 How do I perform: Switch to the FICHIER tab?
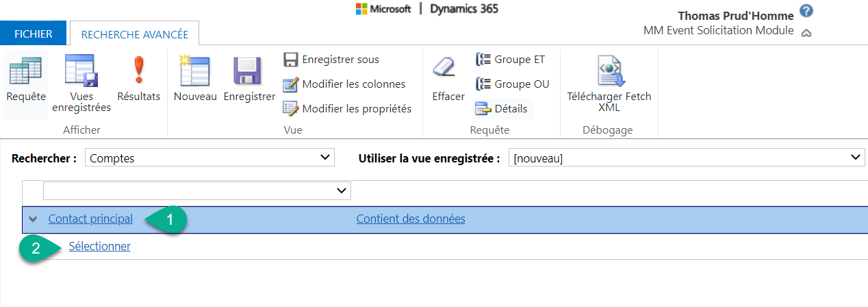(x=33, y=34)
